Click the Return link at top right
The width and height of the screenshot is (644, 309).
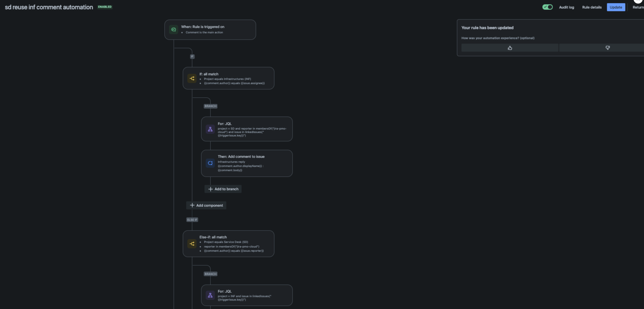pyautogui.click(x=638, y=7)
